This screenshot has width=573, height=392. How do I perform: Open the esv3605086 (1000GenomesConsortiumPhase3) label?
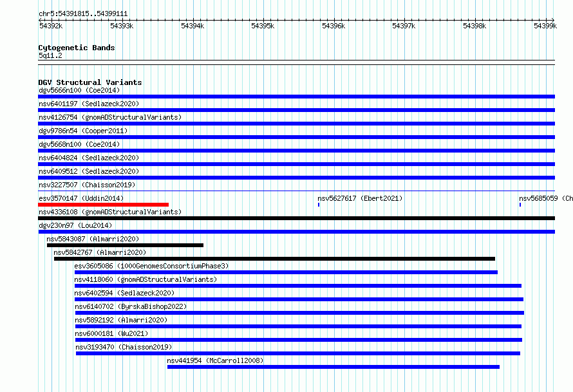pos(151,266)
